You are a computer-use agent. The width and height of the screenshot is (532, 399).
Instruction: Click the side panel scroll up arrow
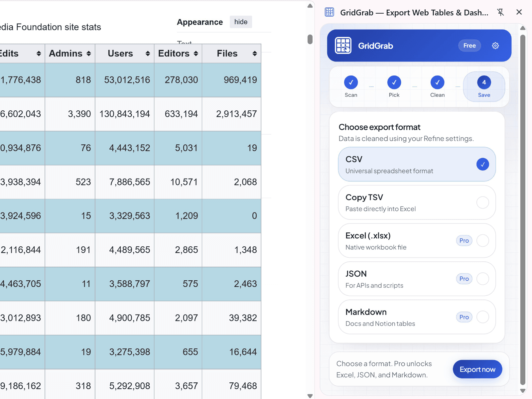(x=523, y=28)
